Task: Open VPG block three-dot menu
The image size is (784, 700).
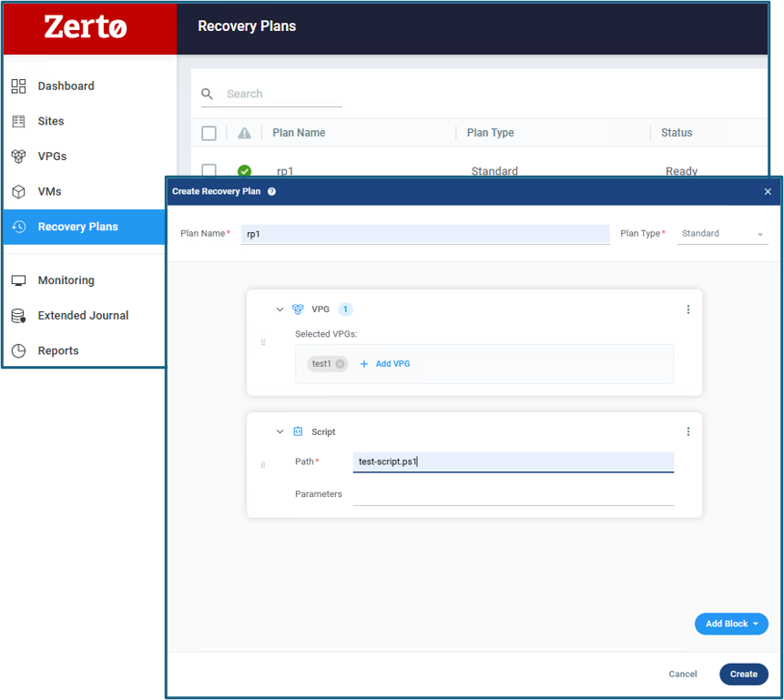Action: pyautogui.click(x=688, y=309)
